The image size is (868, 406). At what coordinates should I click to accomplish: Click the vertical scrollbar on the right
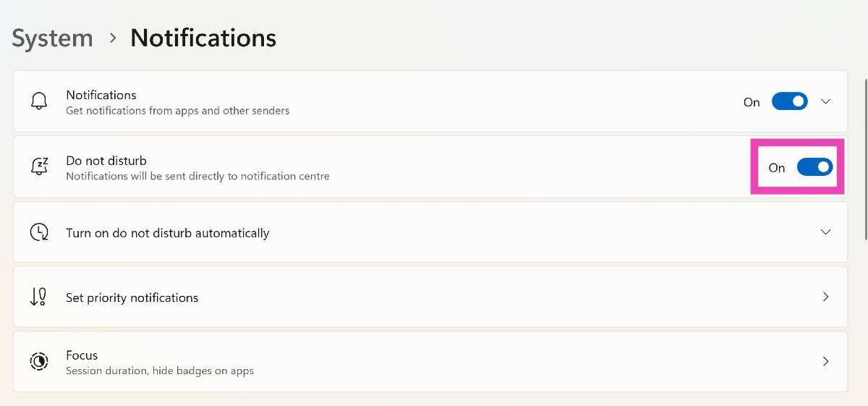pos(865,159)
